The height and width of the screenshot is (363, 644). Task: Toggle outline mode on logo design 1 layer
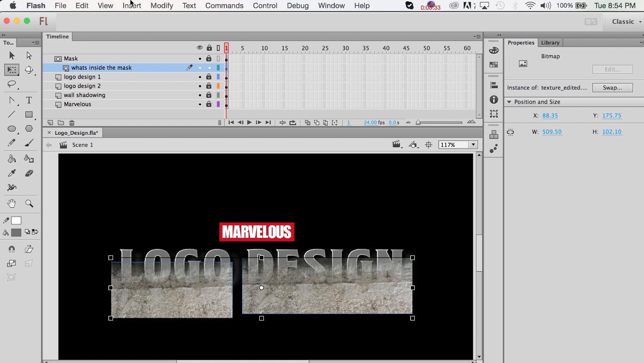pyautogui.click(x=218, y=77)
